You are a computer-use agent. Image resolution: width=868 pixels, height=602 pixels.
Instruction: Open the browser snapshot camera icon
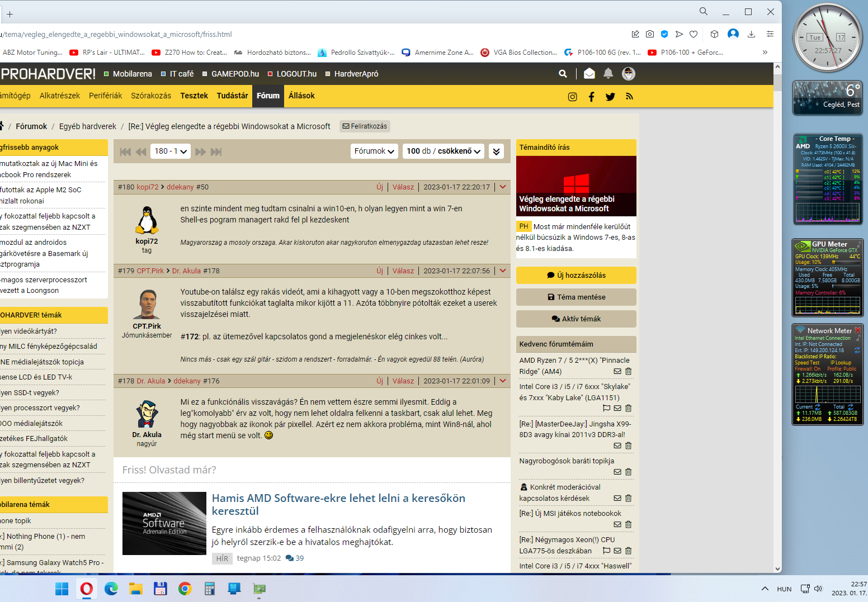(x=650, y=34)
